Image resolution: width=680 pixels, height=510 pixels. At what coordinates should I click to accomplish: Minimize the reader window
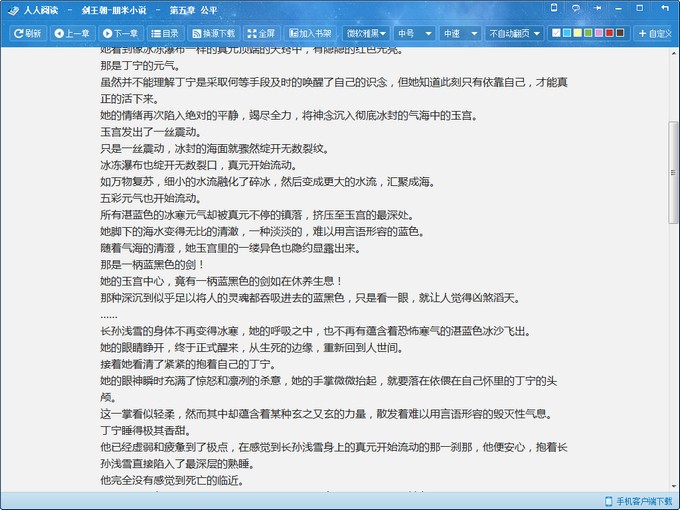[618, 8]
